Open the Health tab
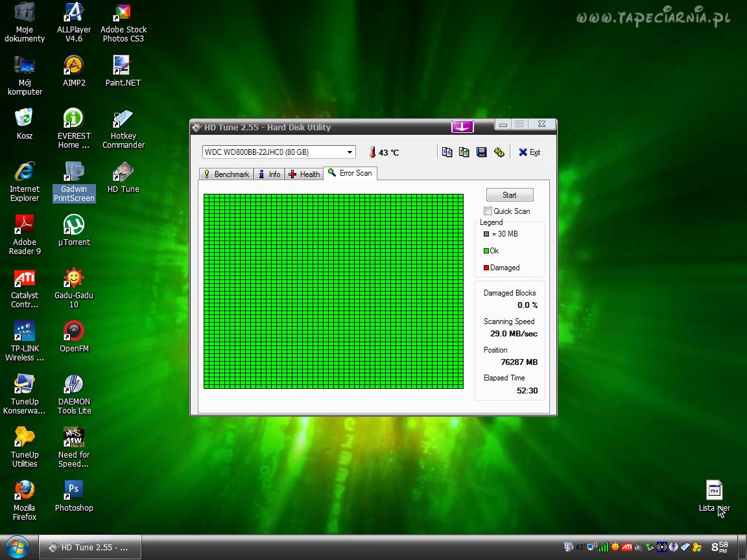The height and width of the screenshot is (560, 747). pyautogui.click(x=304, y=174)
